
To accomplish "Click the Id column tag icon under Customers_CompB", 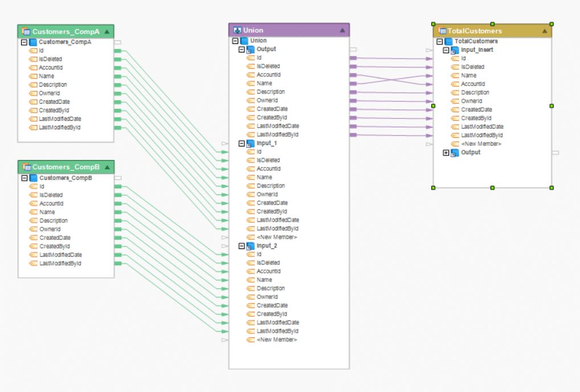I will click(x=32, y=186).
